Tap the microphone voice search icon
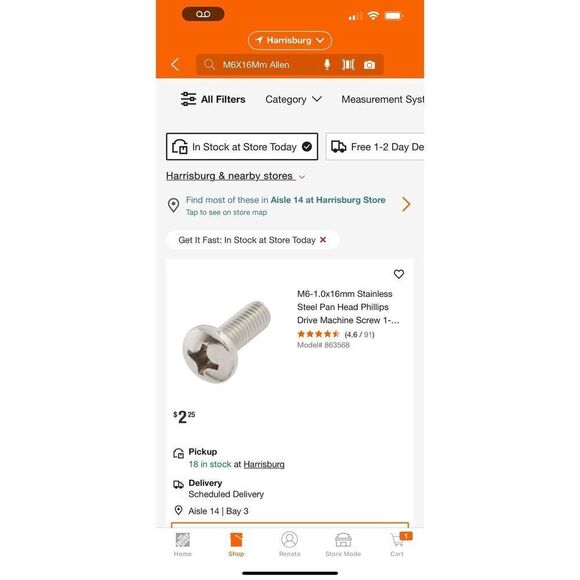The image size is (580, 580). 327,65
